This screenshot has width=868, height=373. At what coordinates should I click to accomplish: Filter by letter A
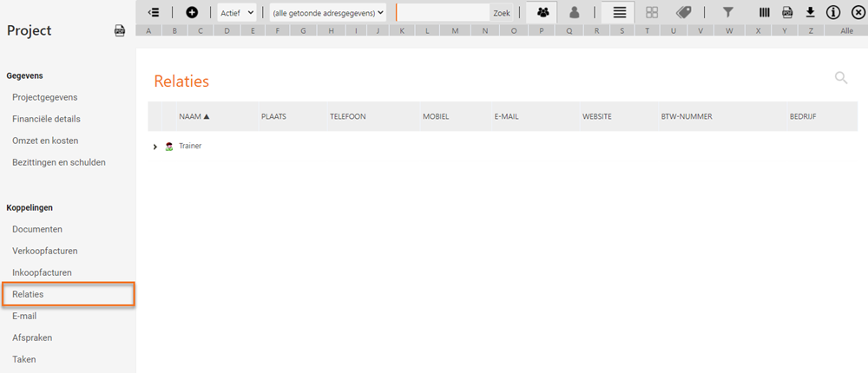[148, 31]
